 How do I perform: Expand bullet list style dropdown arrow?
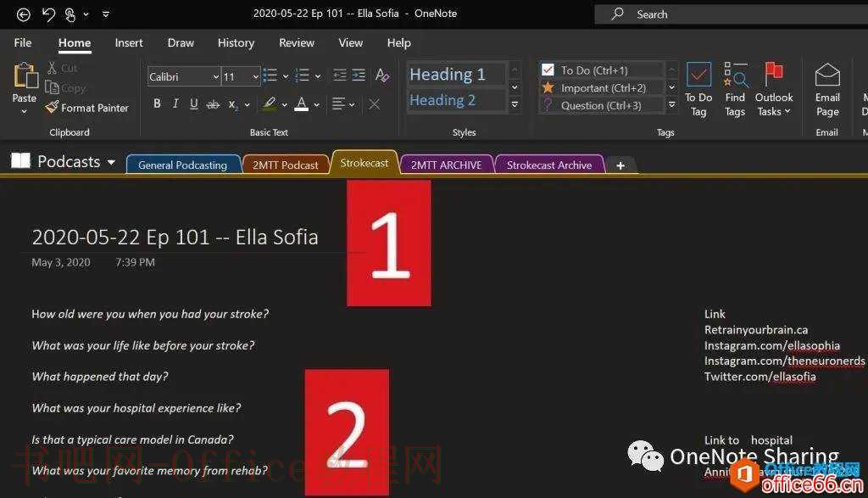[x=286, y=76]
